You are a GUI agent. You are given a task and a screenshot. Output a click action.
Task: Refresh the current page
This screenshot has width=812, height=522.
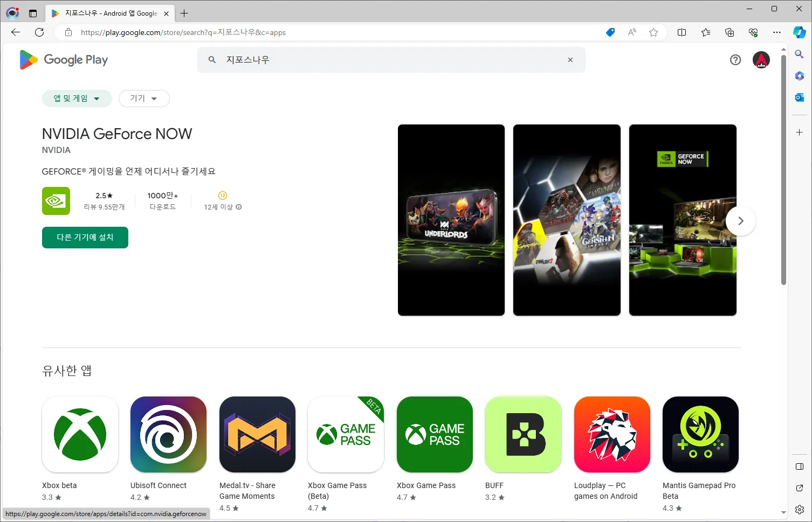tap(39, 32)
